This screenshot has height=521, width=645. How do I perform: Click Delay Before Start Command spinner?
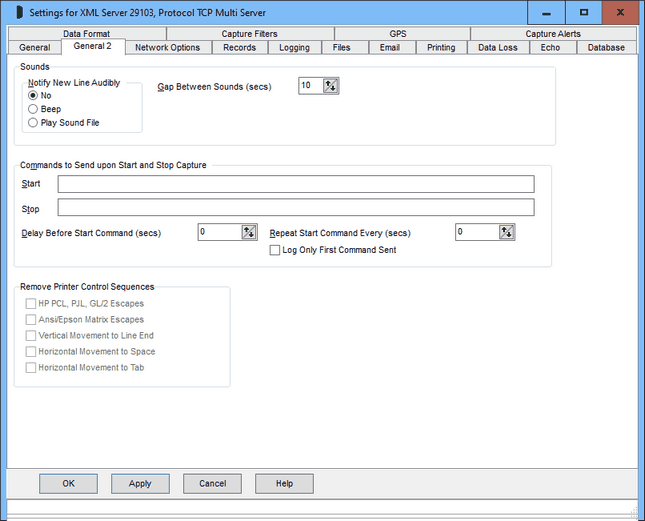click(249, 232)
